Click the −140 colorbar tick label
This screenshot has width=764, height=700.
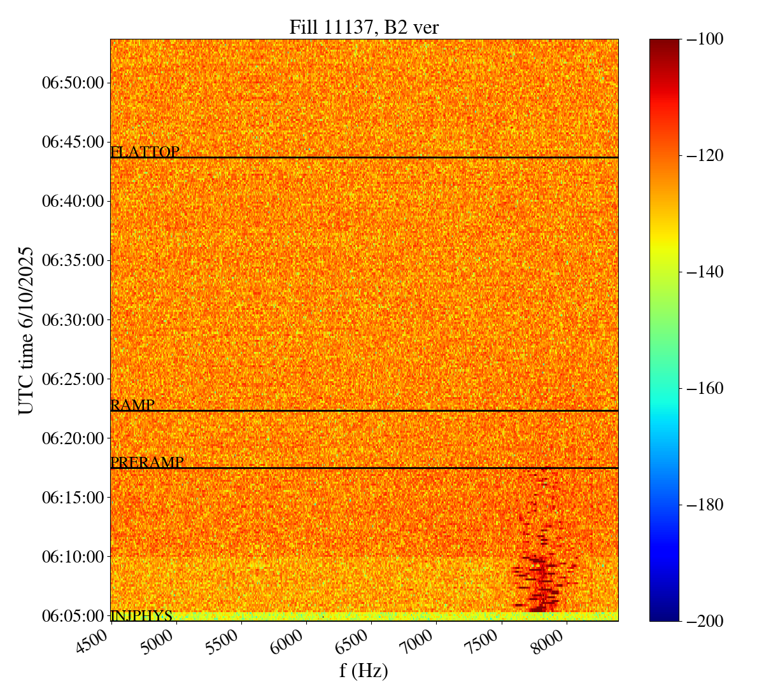coord(705,272)
